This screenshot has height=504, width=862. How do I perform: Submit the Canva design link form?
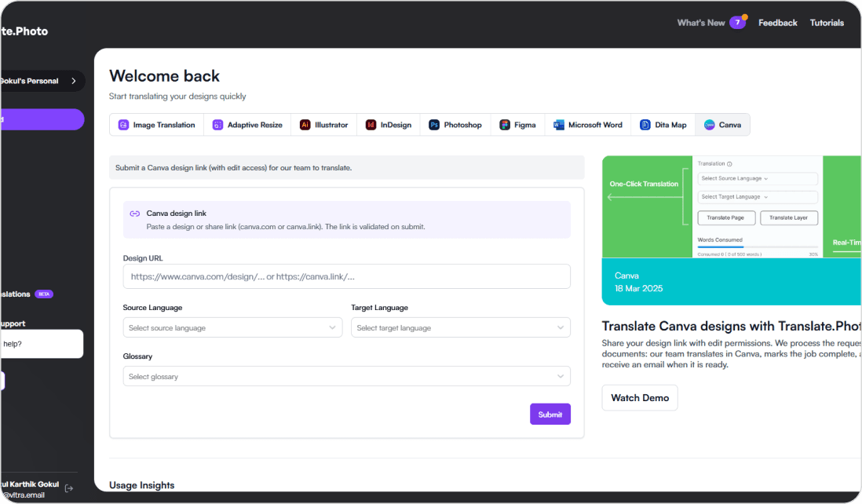coord(550,415)
